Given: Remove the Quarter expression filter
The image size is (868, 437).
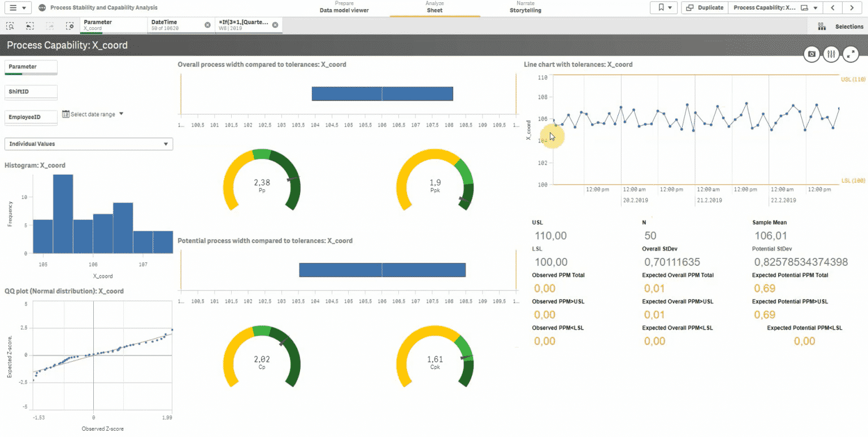Looking at the screenshot, I should 276,24.
